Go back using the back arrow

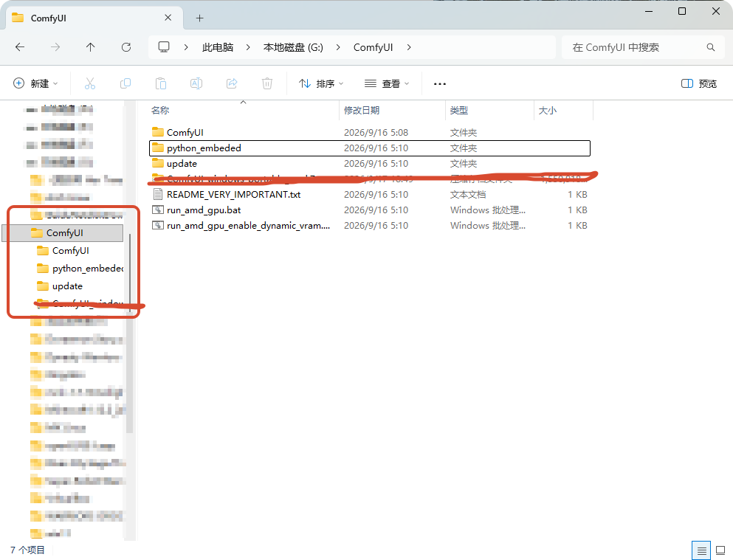coord(20,47)
